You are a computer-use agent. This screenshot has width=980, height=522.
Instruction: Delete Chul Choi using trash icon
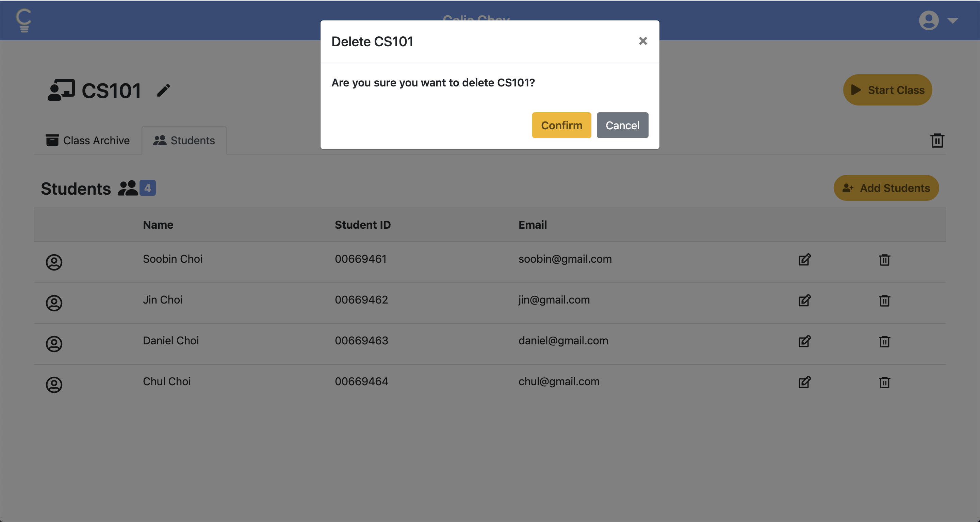tap(884, 382)
